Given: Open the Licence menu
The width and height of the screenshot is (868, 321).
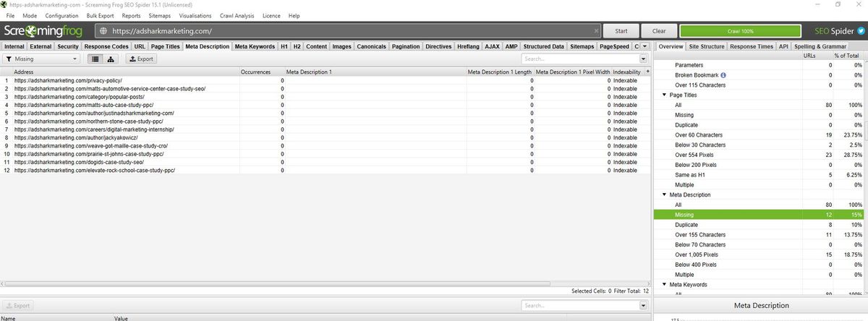Looking at the screenshot, I should pyautogui.click(x=272, y=15).
